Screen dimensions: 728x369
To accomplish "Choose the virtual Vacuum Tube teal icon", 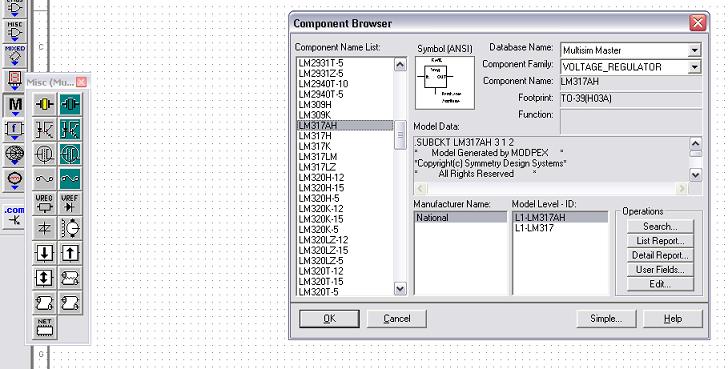I will click(x=70, y=154).
